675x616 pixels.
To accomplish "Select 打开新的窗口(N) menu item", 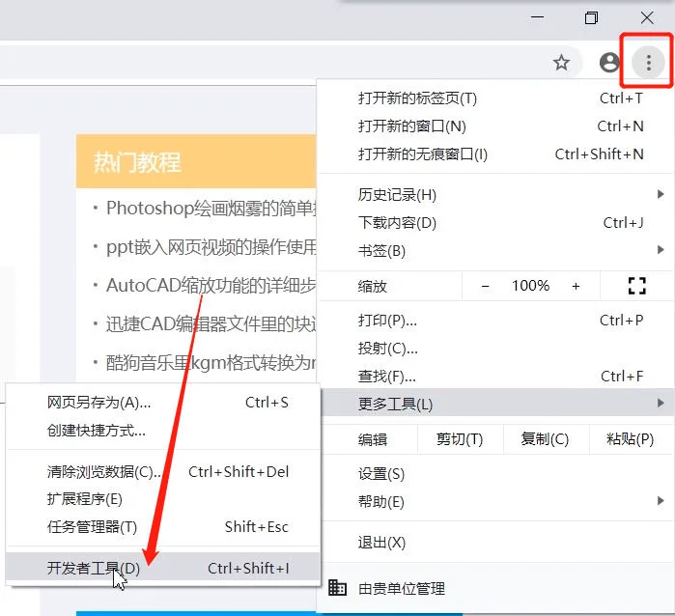I will (495, 126).
